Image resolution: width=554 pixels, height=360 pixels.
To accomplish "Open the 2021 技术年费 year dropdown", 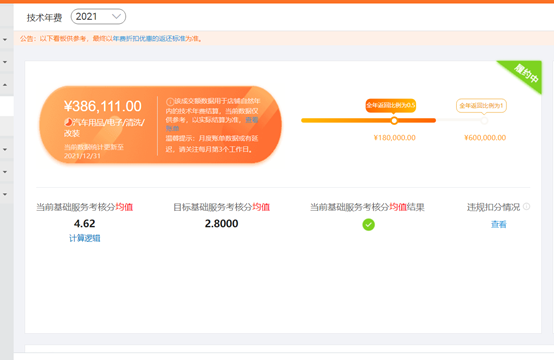I will pyautogui.click(x=98, y=17).
